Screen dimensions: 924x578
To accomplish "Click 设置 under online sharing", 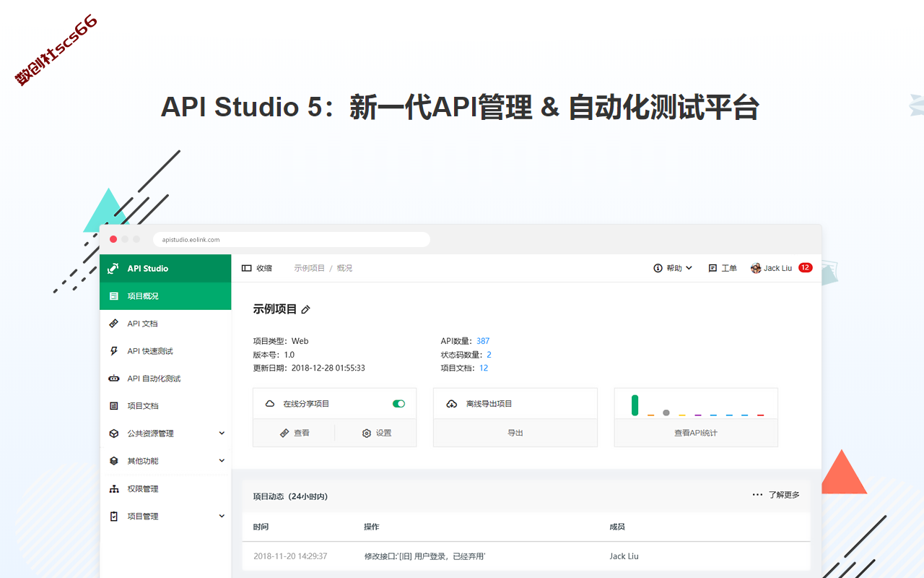I will [376, 433].
